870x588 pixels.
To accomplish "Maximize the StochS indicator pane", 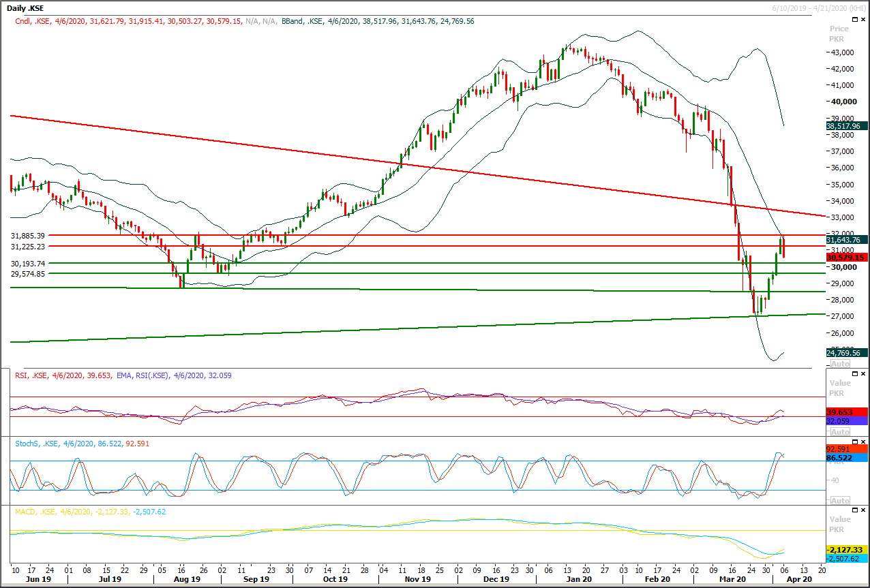I will (854, 442).
